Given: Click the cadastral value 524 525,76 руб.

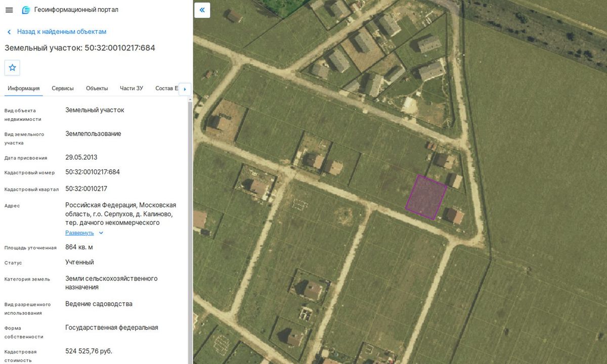Looking at the screenshot, I should [x=89, y=351].
